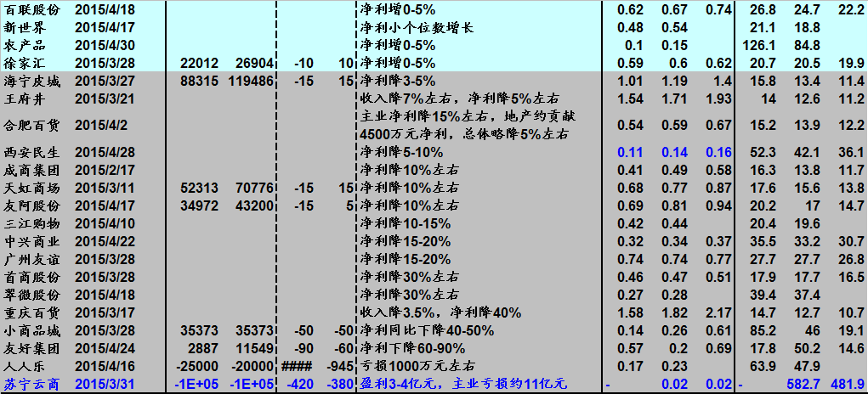Click the cell with value 70776
868x394 pixels.
click(255, 188)
